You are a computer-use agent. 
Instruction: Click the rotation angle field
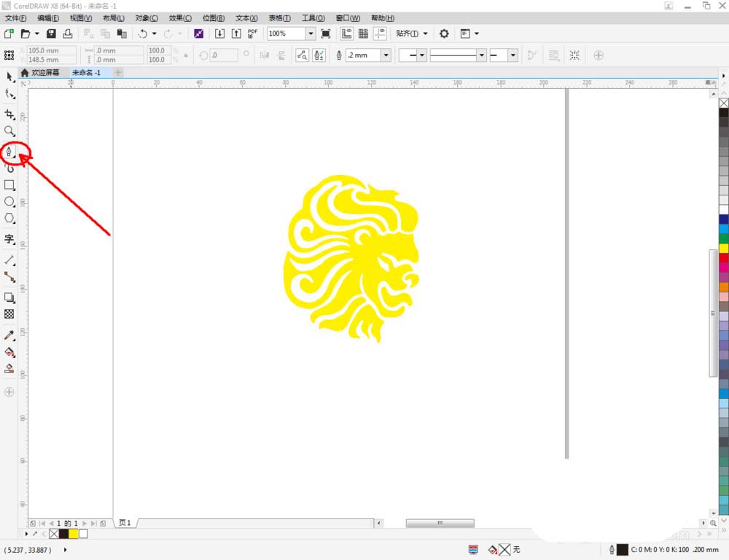(223, 55)
